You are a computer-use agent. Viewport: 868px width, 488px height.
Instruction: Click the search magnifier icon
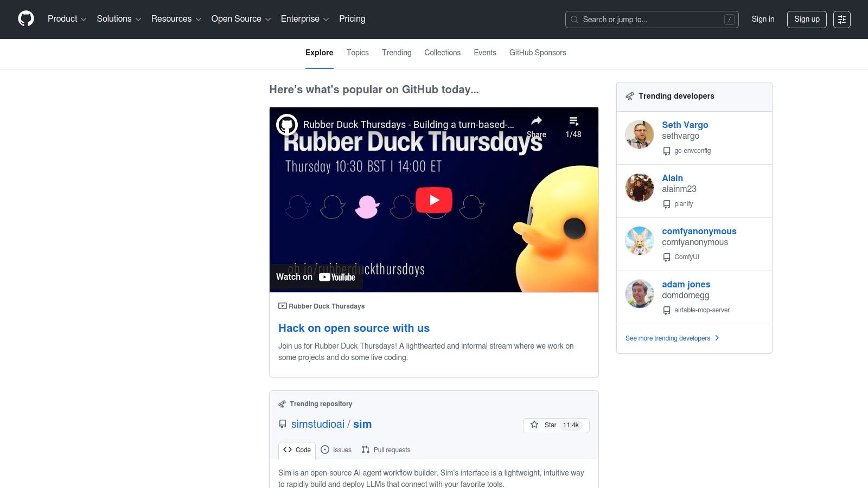(575, 20)
